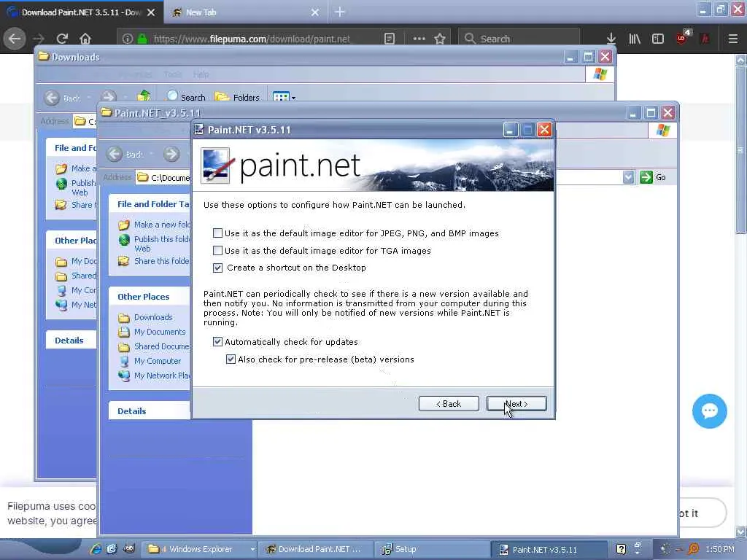The width and height of the screenshot is (747, 560).
Task: Collapse the Other Places panel header
Action: (x=150, y=296)
